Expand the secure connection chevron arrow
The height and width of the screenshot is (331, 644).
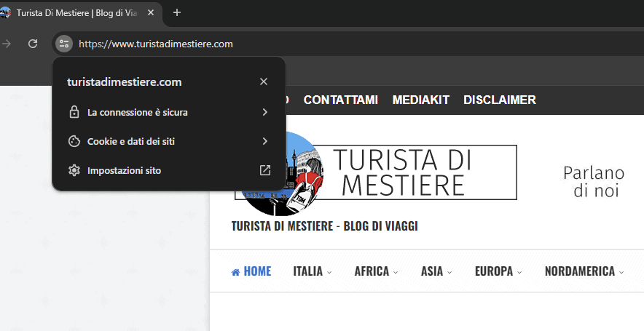click(x=265, y=112)
